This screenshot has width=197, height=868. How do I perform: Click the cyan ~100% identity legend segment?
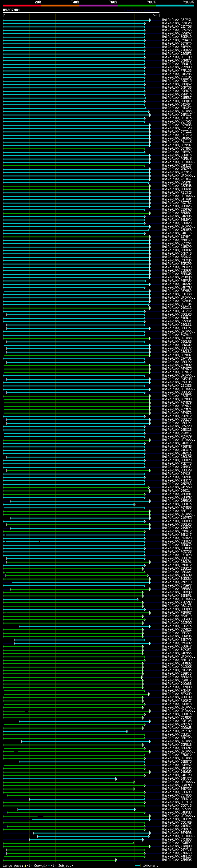click(x=175, y=6)
